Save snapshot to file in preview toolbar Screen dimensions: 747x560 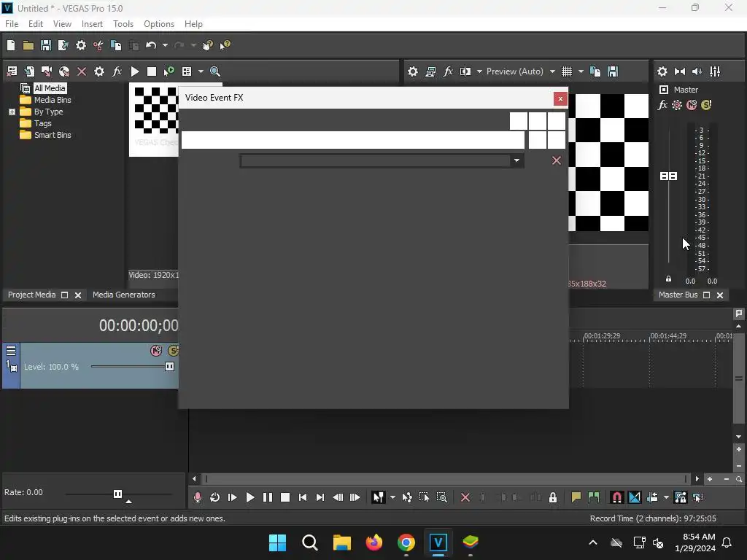[x=613, y=71]
